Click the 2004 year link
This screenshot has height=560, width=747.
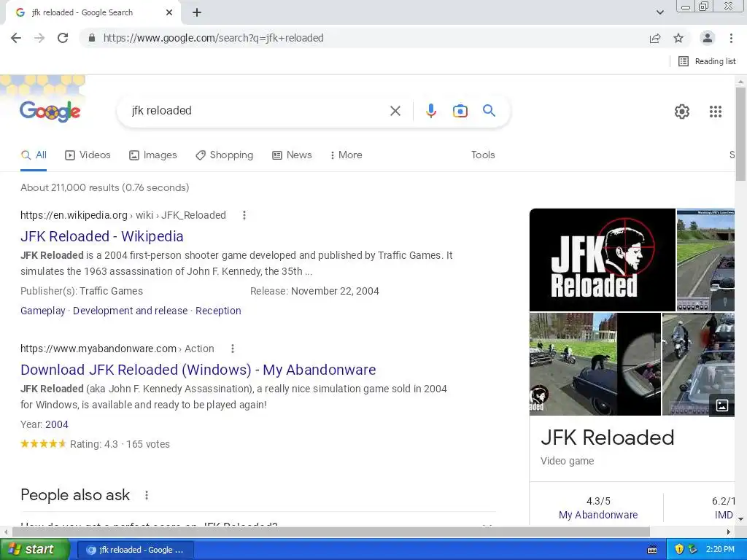pyautogui.click(x=57, y=424)
